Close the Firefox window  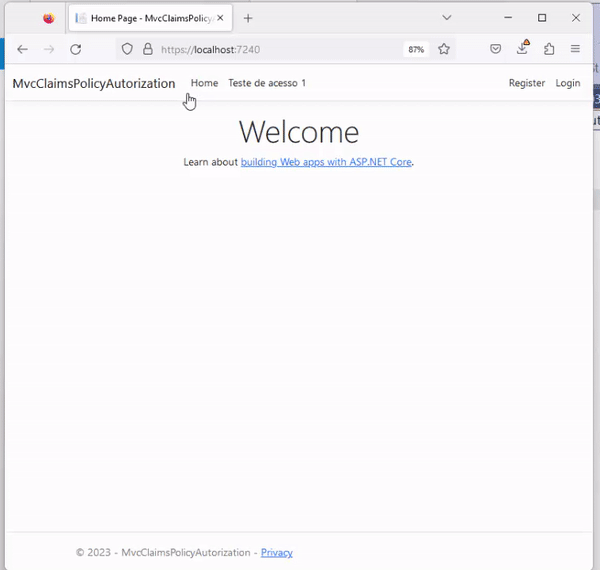[576, 18]
